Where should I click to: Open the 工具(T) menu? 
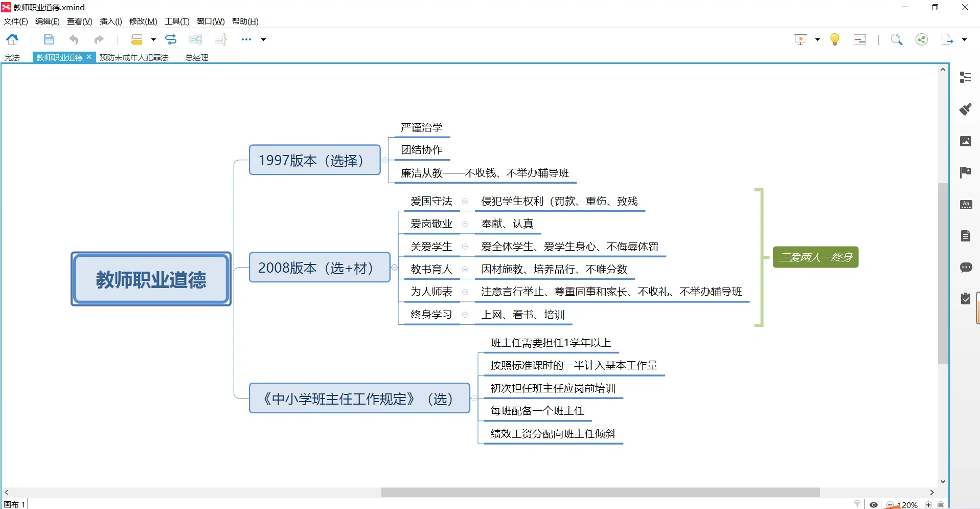click(177, 21)
